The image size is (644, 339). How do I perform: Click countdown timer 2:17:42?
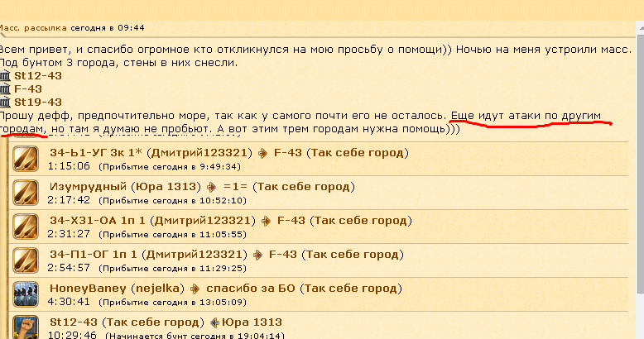click(69, 200)
